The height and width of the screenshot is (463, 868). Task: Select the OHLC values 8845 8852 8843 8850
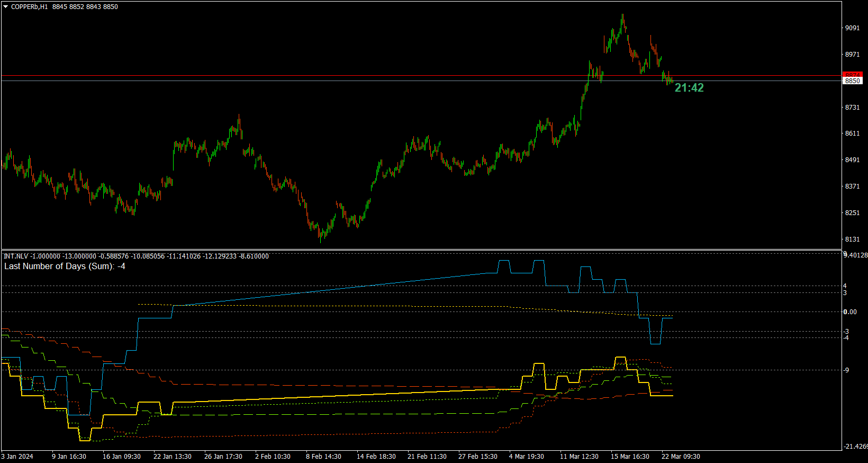point(85,7)
